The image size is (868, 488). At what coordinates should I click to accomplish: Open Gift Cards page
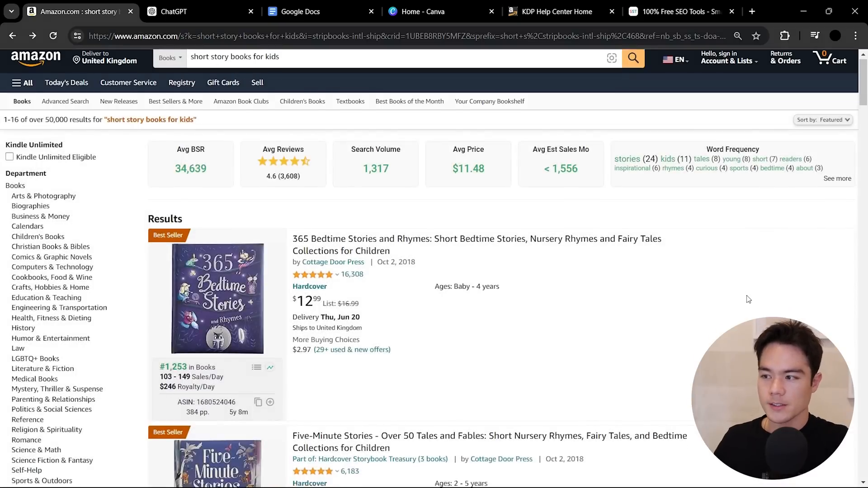pos(223,83)
